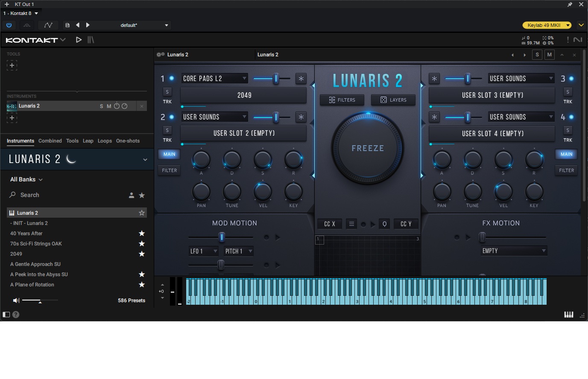Mute Lunaris 2 in instruments list
588x379 pixels.
click(x=109, y=106)
